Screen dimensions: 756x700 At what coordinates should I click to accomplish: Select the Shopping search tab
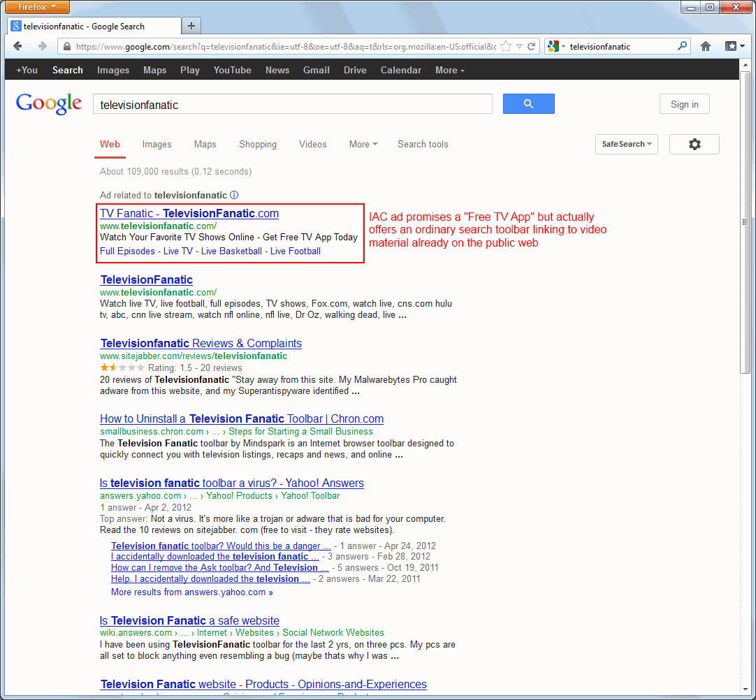click(x=258, y=144)
